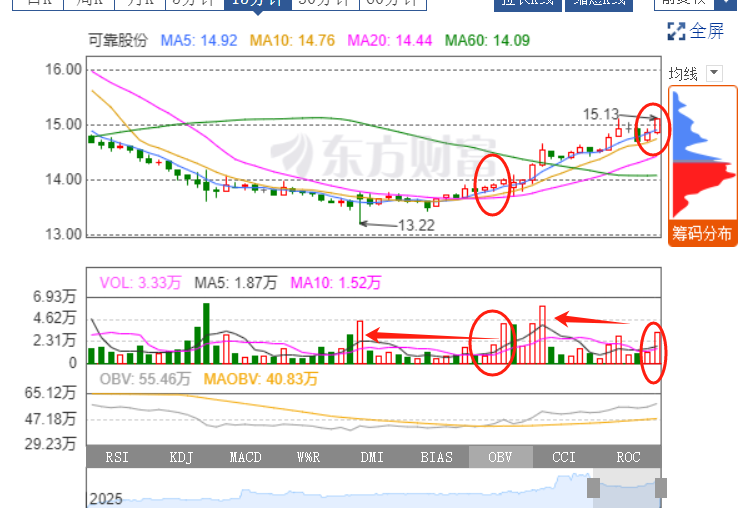Click the MAOBV: 40.83万 value label

(261, 379)
